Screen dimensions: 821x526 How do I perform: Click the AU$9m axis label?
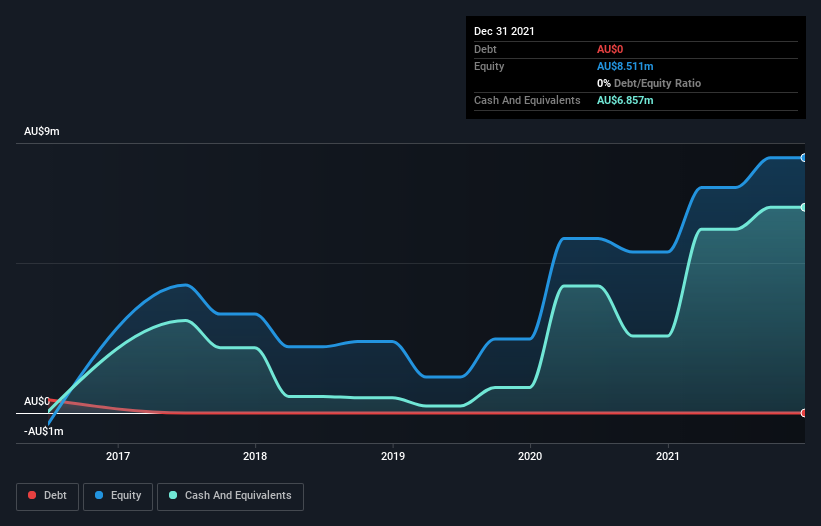coord(42,131)
